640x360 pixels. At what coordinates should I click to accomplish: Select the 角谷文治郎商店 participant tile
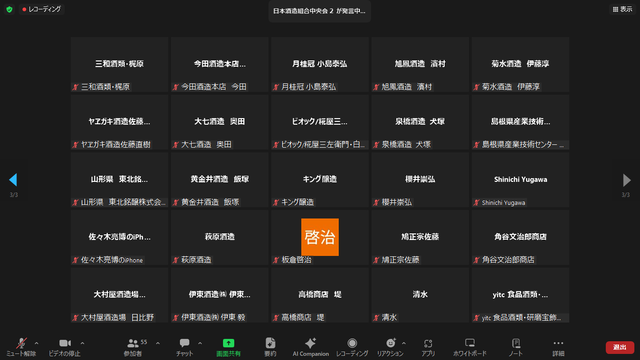520,238
